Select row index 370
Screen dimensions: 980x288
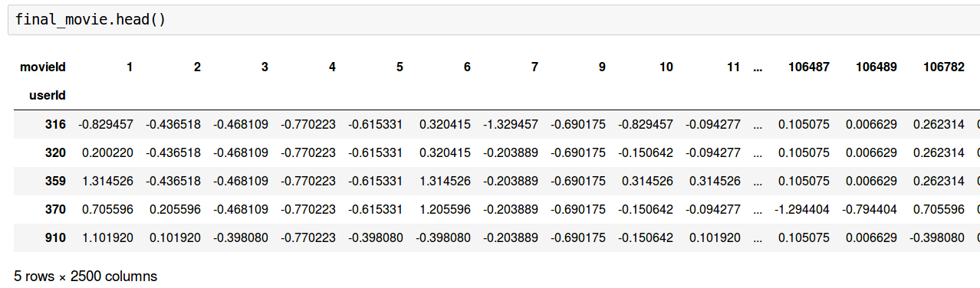click(55, 209)
